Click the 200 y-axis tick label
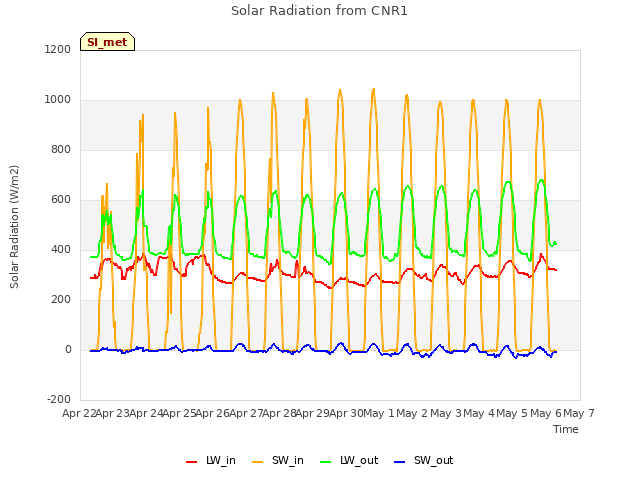Screen dimensions: 640x480 61,300
